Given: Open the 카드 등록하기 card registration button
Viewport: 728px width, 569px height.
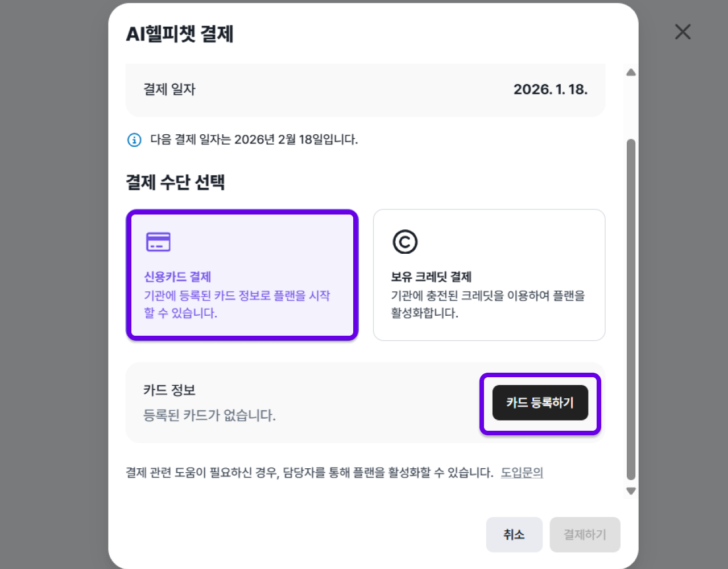Looking at the screenshot, I should [540, 402].
